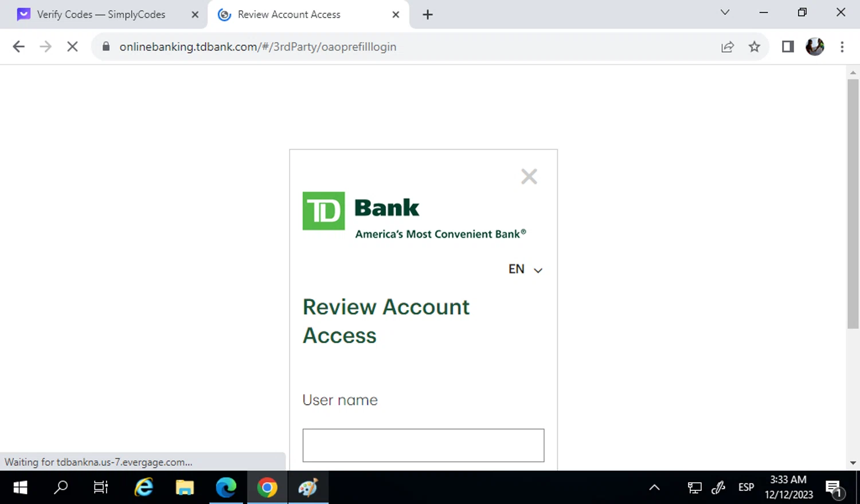This screenshot has height=504, width=860.
Task: Click the User name label
Action: (340, 400)
